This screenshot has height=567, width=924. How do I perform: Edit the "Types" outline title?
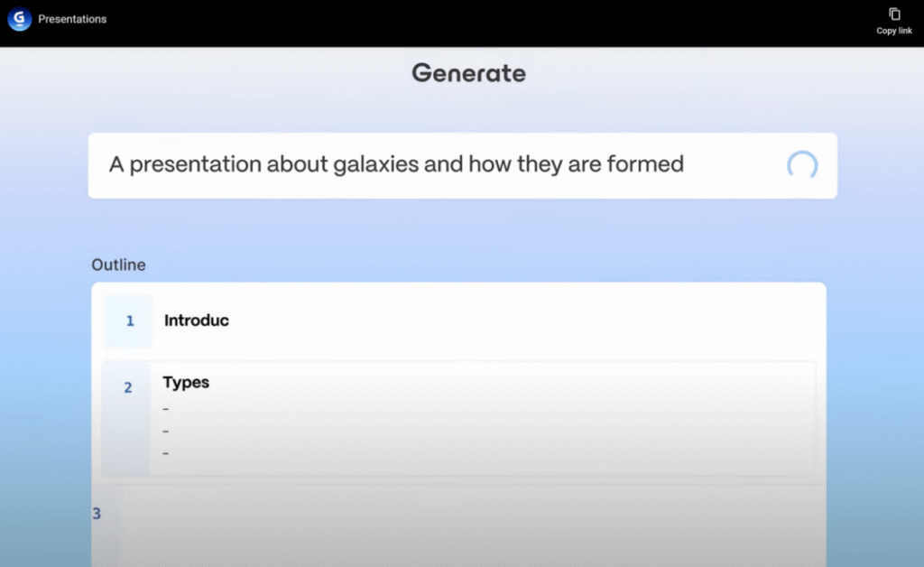(x=186, y=383)
